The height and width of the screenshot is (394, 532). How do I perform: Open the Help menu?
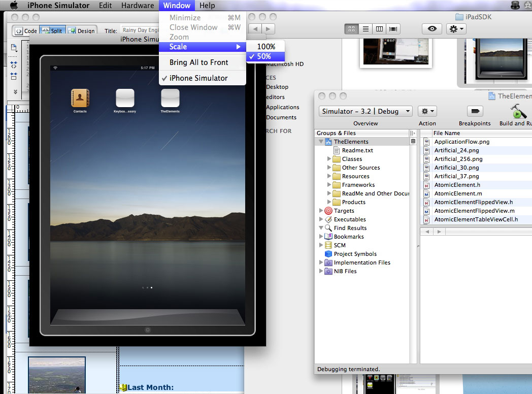pyautogui.click(x=207, y=6)
